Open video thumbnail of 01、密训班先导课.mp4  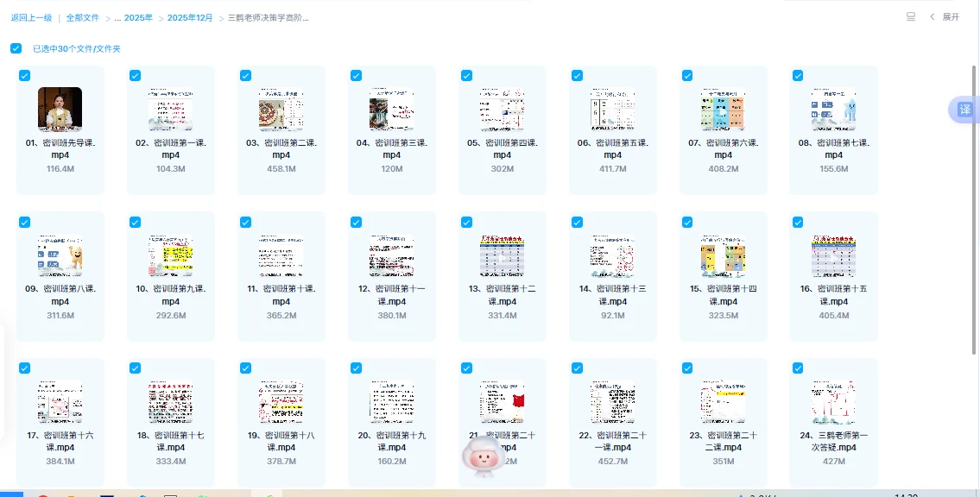[60, 109]
